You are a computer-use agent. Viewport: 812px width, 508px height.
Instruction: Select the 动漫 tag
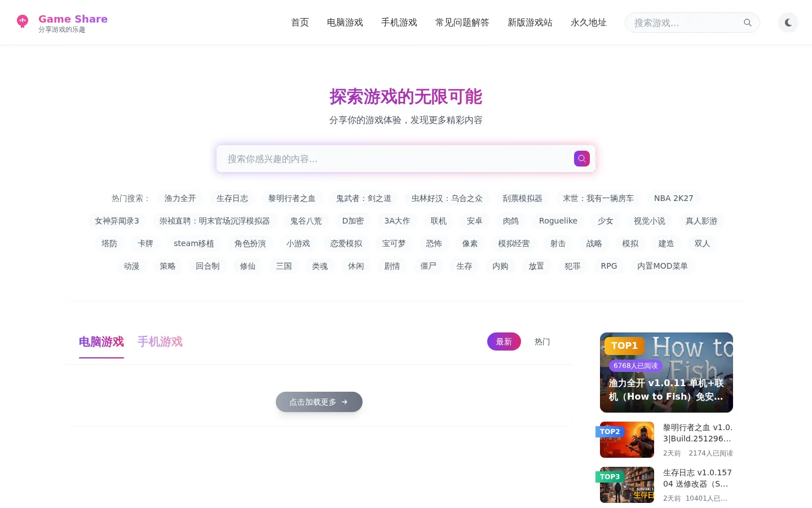coord(132,266)
